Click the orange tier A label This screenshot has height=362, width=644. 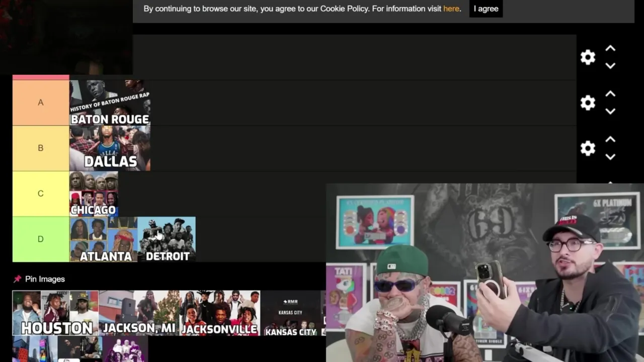[41, 103]
